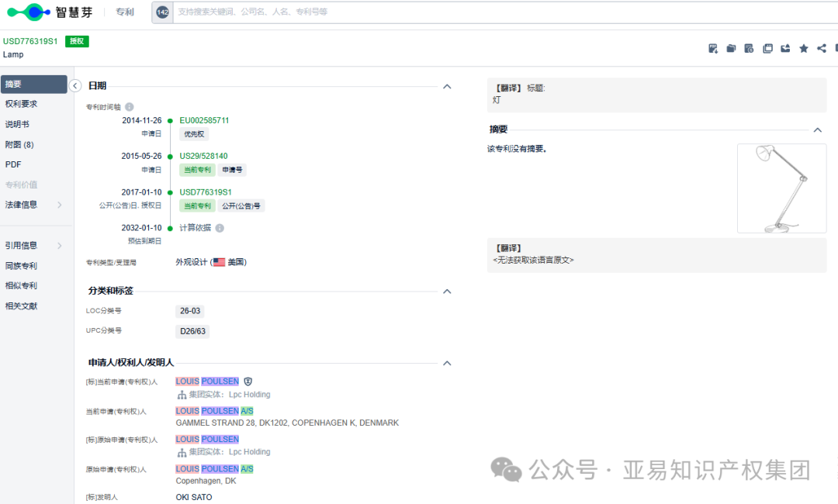Select 权利要求 in the sidebar
This screenshot has height=504, width=838.
23,103
